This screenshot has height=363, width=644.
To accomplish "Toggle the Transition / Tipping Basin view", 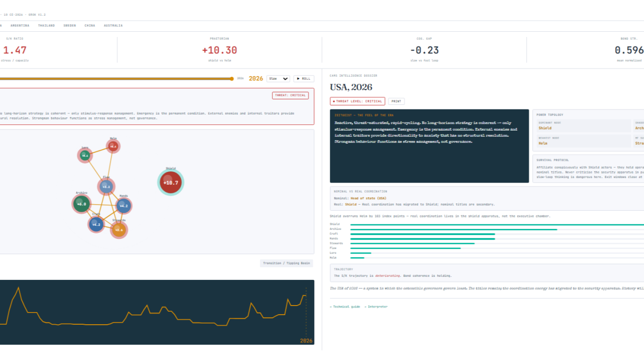I will click(287, 263).
